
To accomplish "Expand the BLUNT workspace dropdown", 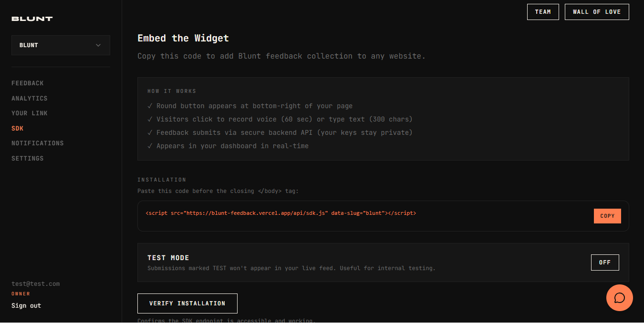I will pos(61,45).
